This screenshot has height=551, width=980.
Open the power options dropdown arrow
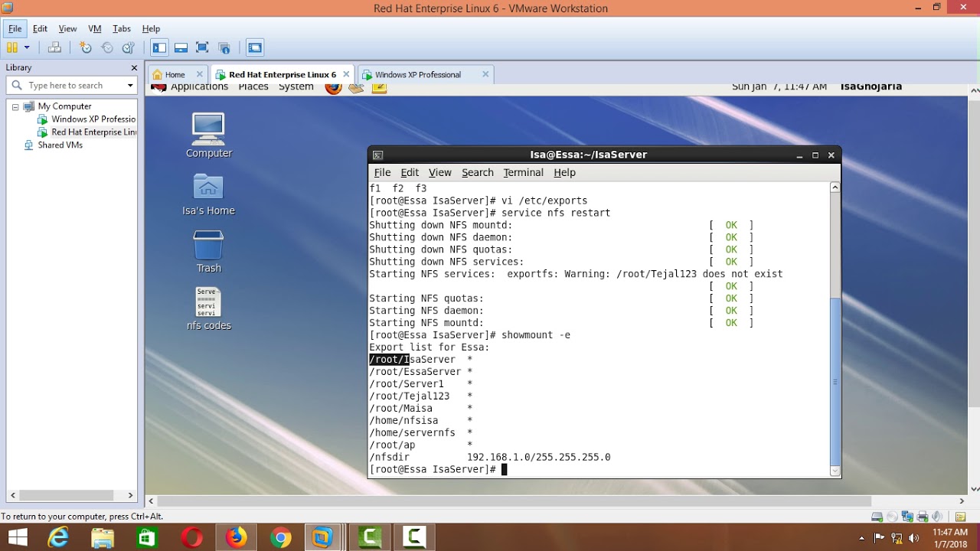coord(27,47)
